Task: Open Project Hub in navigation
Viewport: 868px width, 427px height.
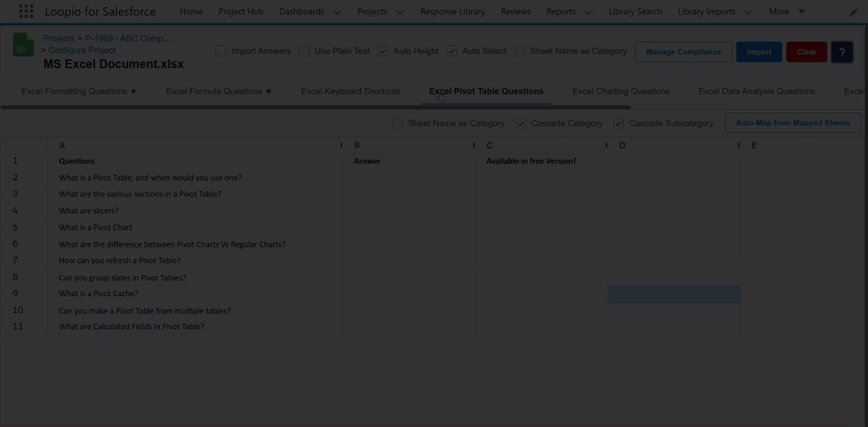Action: click(241, 11)
